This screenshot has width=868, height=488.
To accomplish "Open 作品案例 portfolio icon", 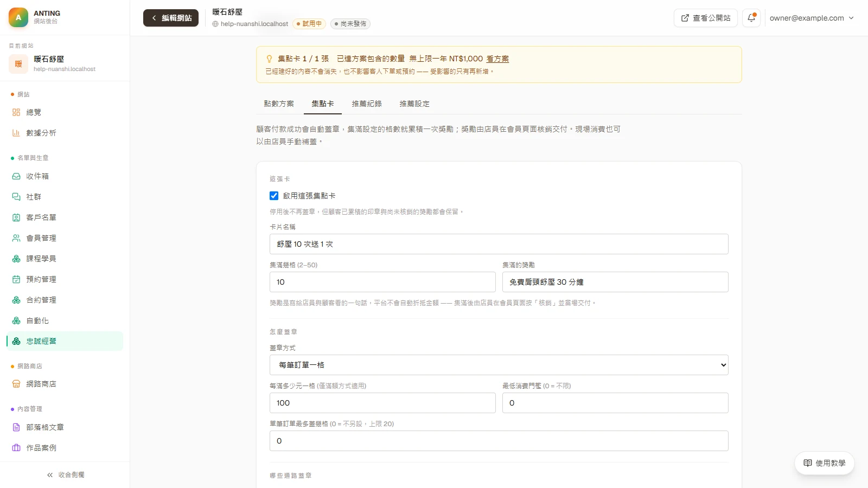I will [16, 448].
